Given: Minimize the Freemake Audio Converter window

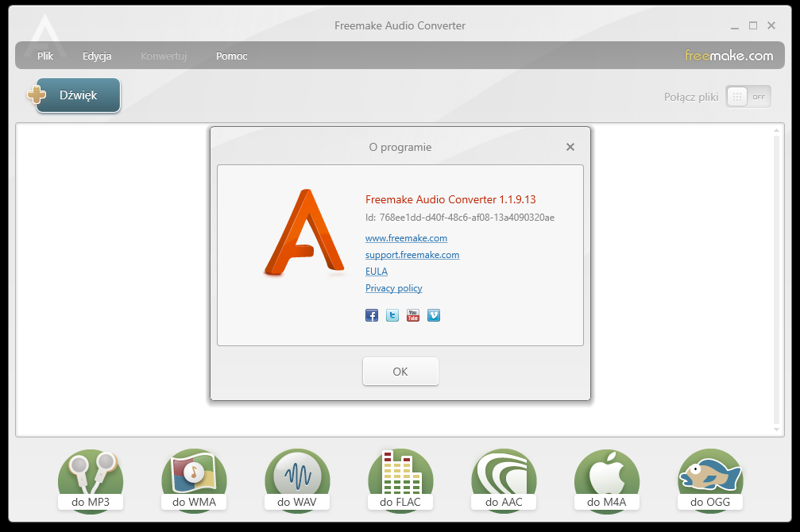Looking at the screenshot, I should 735,26.
